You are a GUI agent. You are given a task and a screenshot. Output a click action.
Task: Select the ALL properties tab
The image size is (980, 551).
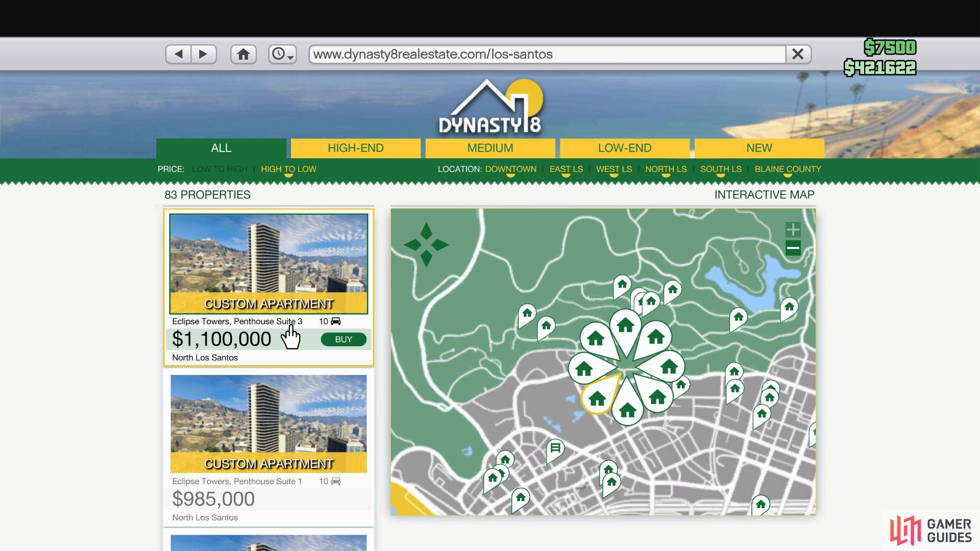click(x=221, y=148)
